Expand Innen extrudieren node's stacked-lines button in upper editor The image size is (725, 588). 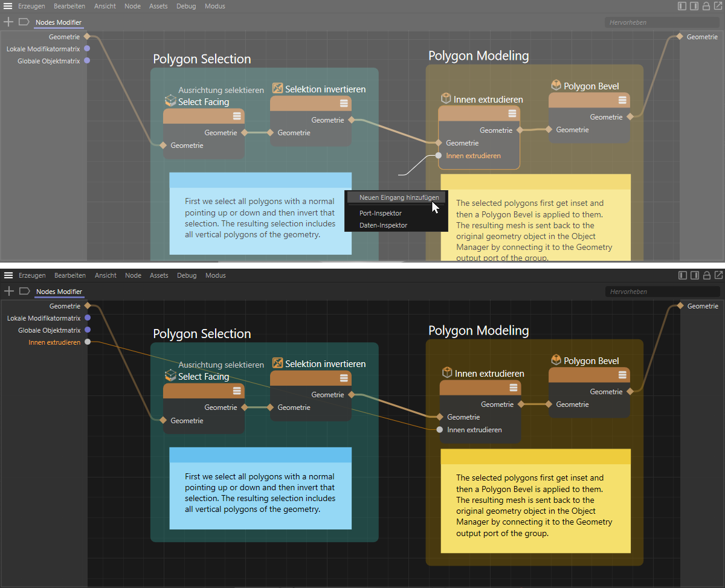click(512, 113)
